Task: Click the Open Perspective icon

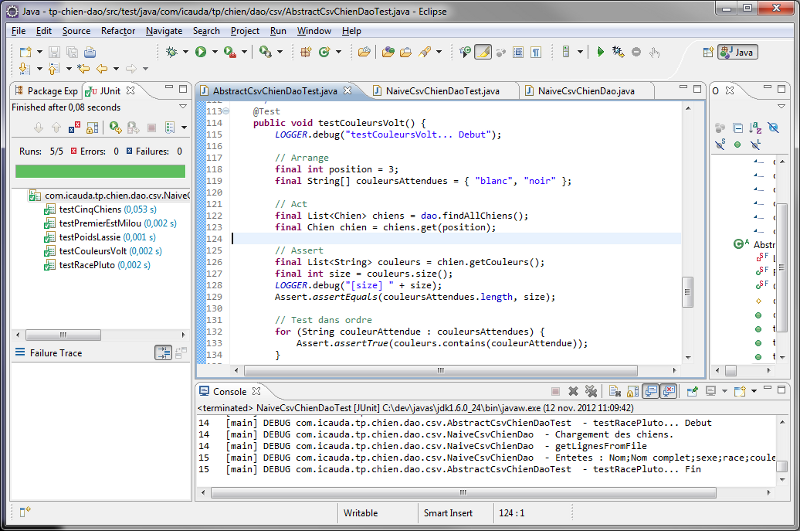Action: (708, 52)
